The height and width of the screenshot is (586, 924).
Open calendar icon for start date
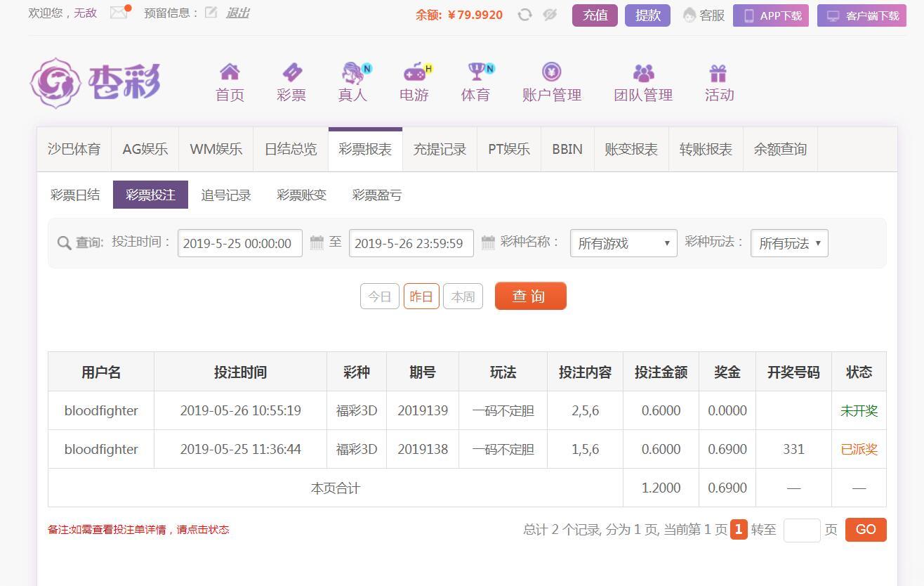pos(317,242)
